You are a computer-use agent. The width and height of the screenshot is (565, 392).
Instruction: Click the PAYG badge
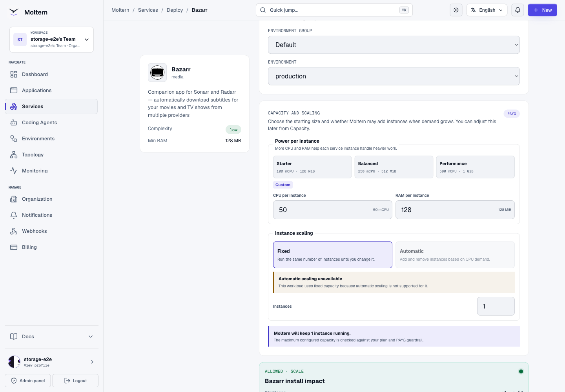pyautogui.click(x=512, y=114)
